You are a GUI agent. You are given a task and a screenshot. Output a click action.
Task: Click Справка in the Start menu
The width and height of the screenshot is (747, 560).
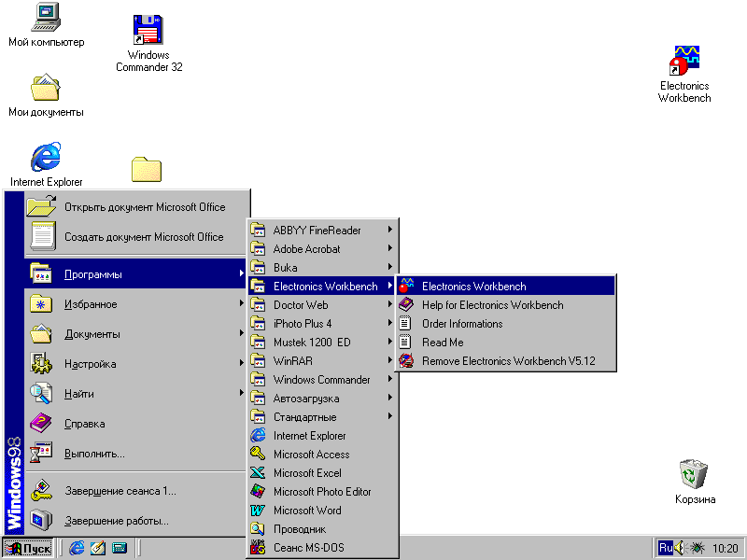(x=134, y=424)
